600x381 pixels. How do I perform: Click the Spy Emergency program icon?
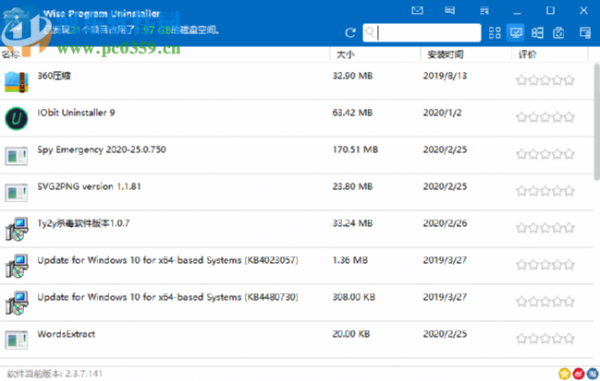tap(16, 156)
